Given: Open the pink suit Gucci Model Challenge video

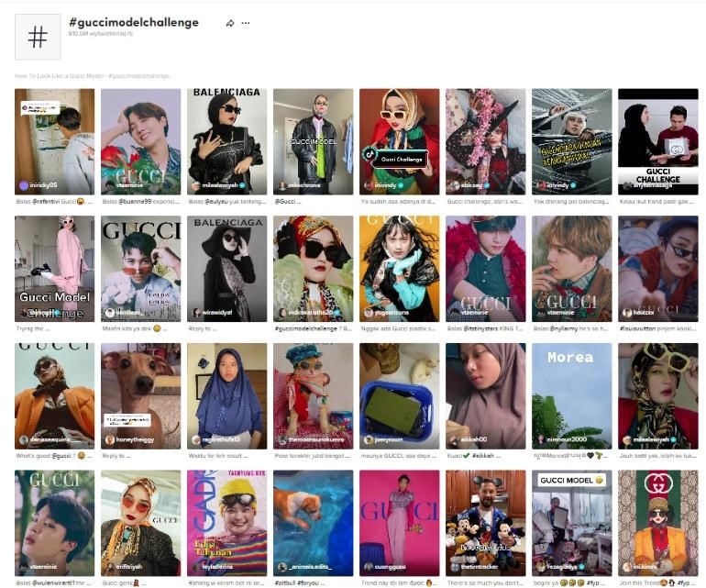Looking at the screenshot, I should point(54,269).
